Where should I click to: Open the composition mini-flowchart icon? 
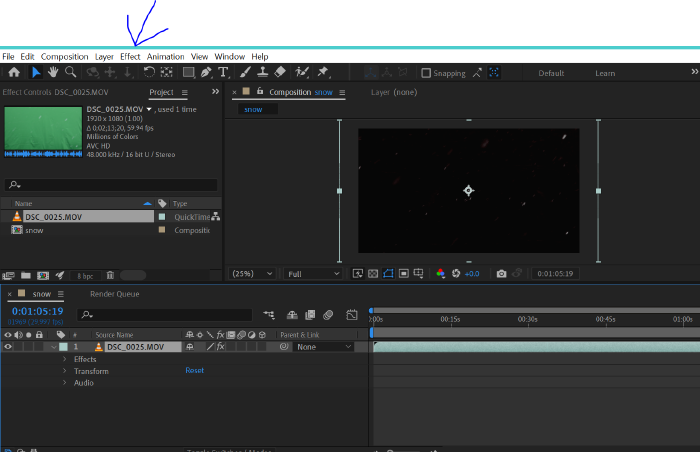(x=269, y=315)
